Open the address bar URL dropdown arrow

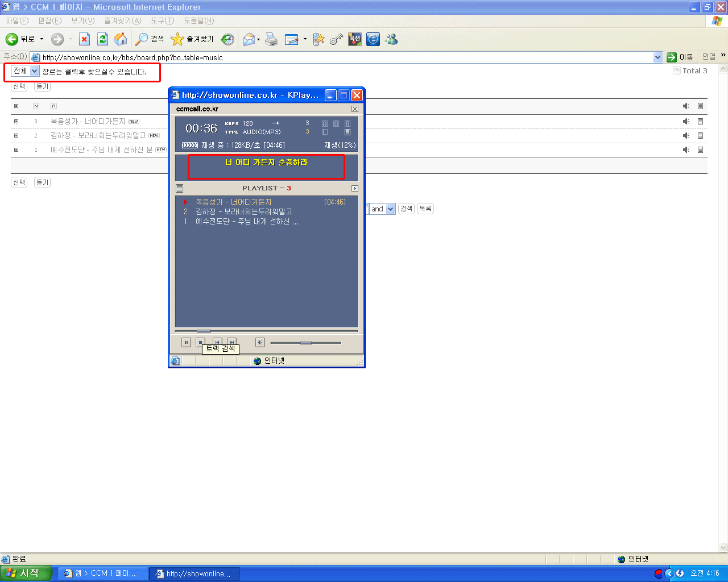(x=658, y=57)
